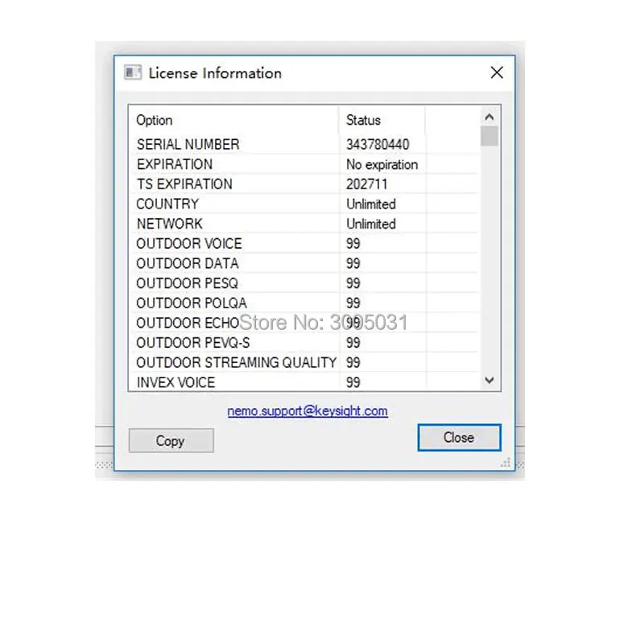Click the Copy button
Image resolution: width=644 pixels, height=644 pixels.
[171, 440]
